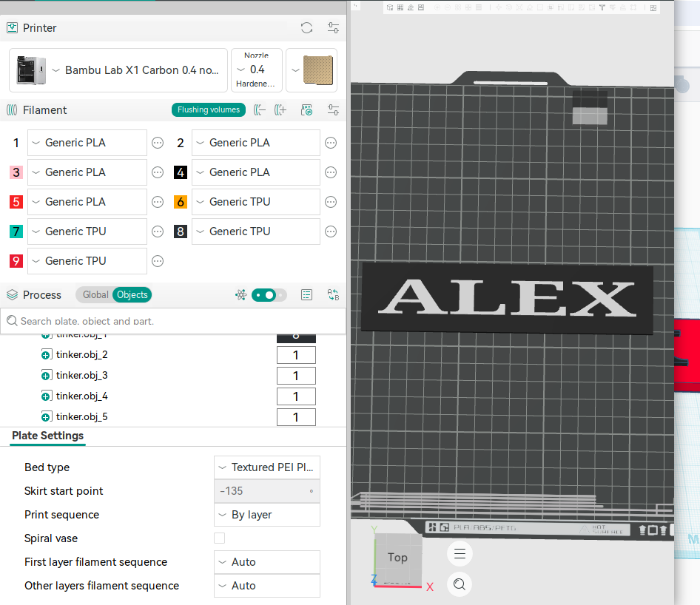Enable the Spiral vase checkbox

point(219,538)
